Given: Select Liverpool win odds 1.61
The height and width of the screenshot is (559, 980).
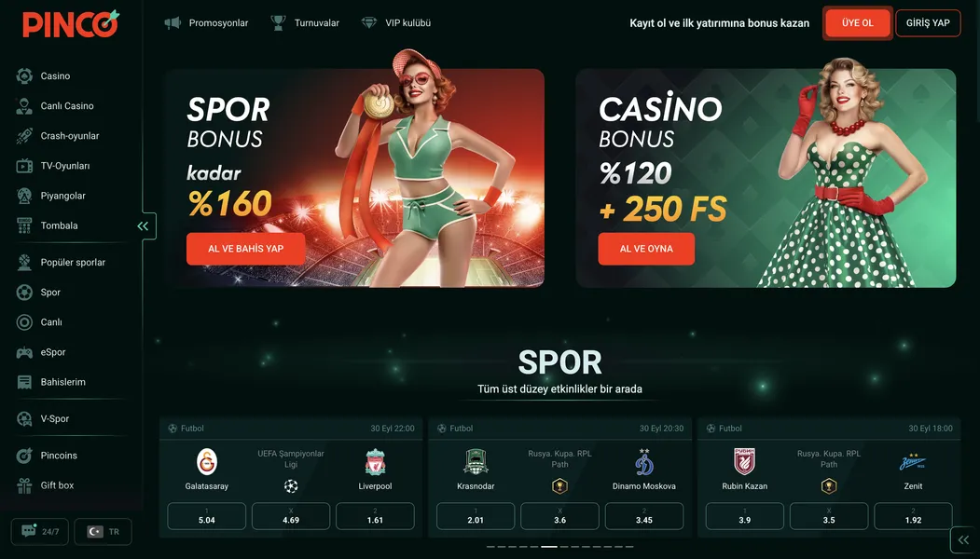Looking at the screenshot, I should coord(375,516).
